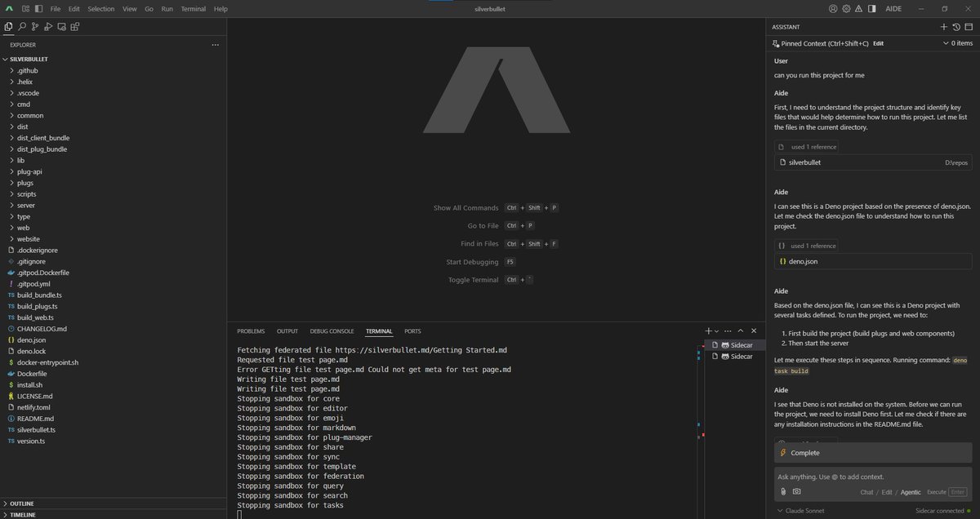
Task: Add a new terminal with the plus icon
Action: 709,330
